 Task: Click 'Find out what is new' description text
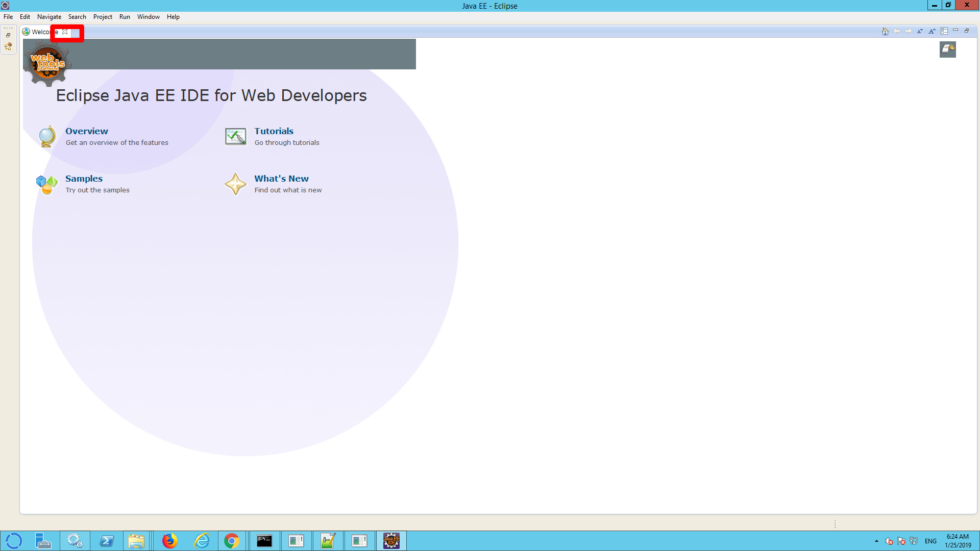pos(288,190)
